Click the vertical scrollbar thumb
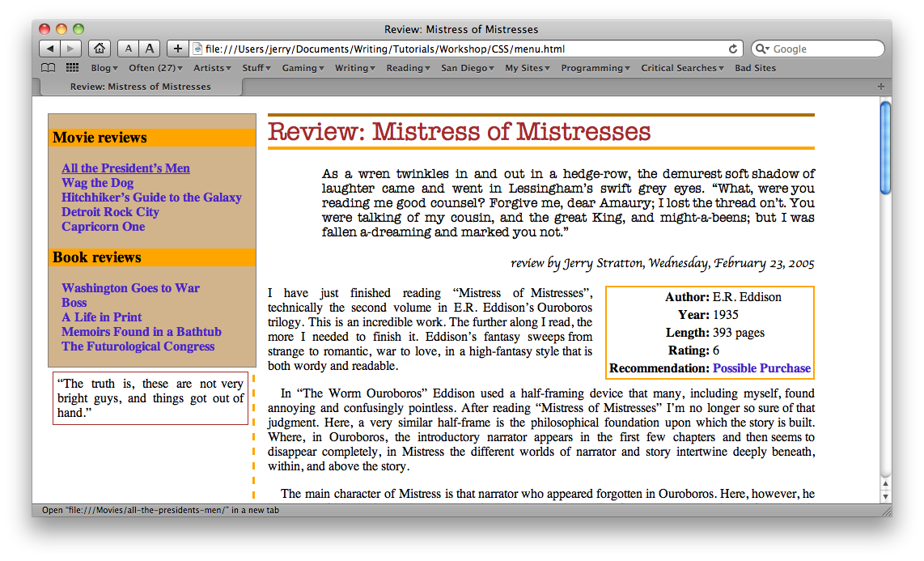Image resolution: width=924 pixels, height=561 pixels. pyautogui.click(x=885, y=147)
